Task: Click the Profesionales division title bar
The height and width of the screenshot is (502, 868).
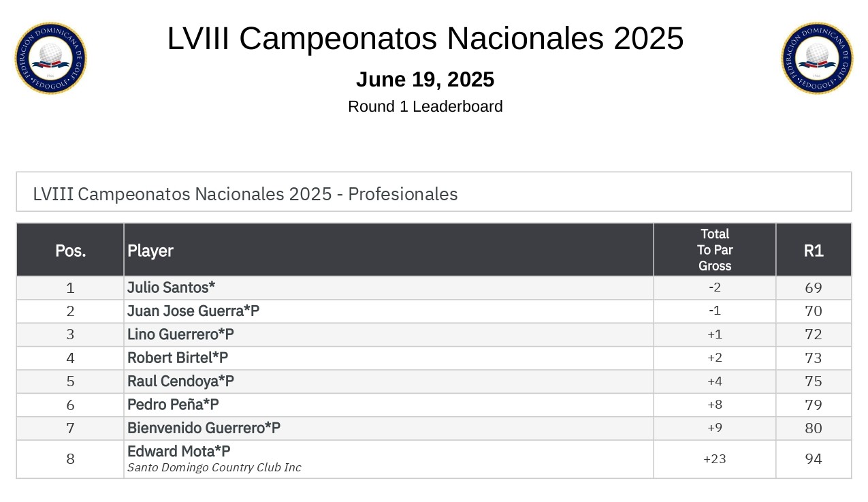Action: pos(434,193)
